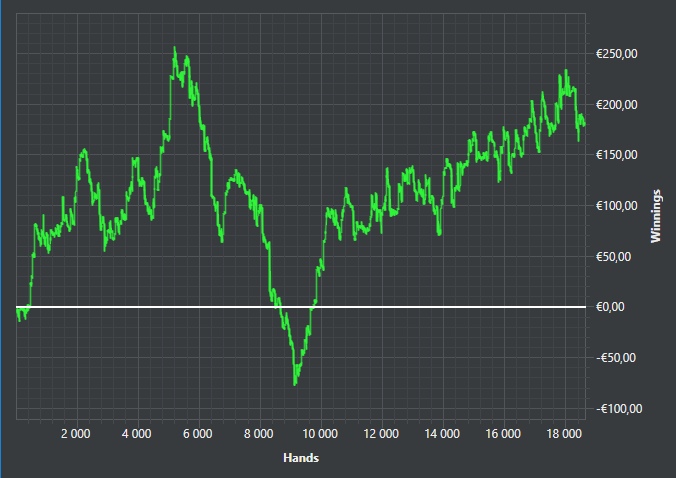The width and height of the screenshot is (676, 478).
Task: Click the 18 000 hands axis label
Action: coord(564,434)
